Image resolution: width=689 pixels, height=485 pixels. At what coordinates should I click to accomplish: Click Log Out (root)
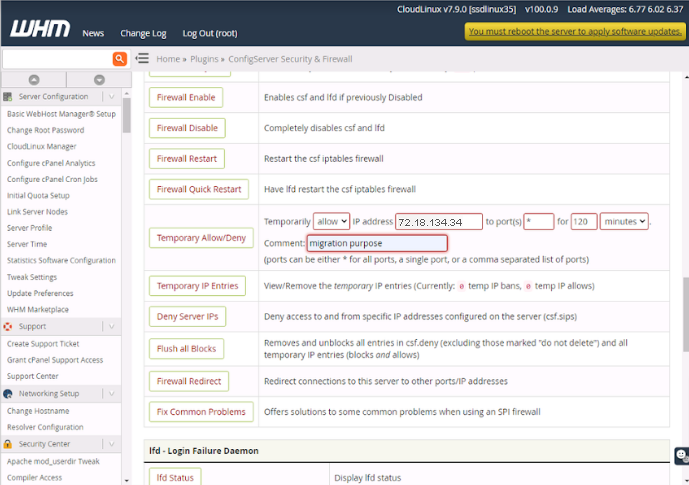(210, 33)
